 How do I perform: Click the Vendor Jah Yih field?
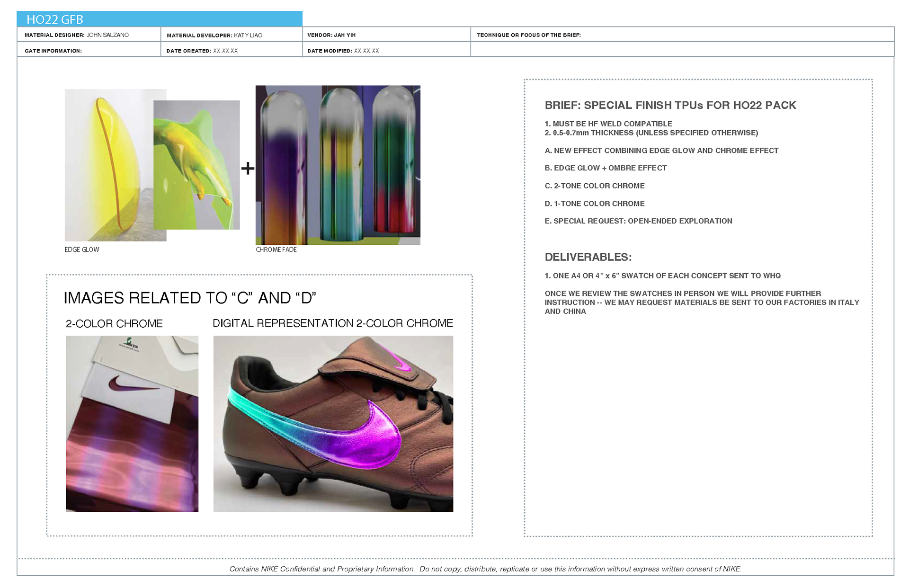(386, 35)
